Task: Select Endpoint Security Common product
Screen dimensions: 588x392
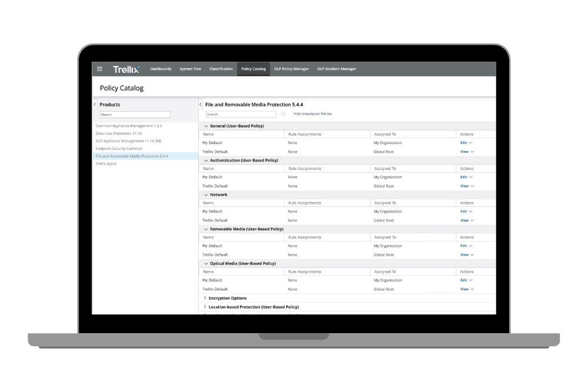Action: (119, 149)
